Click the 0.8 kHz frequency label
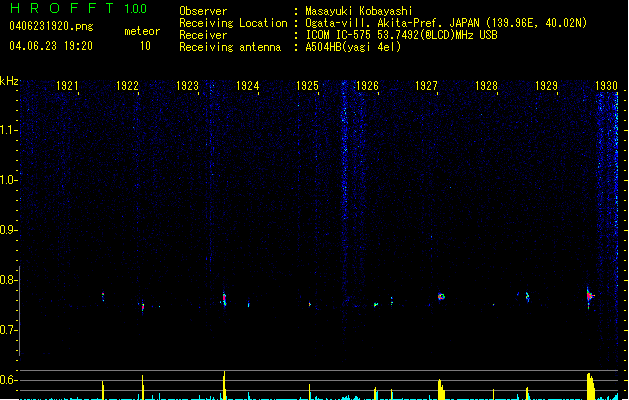Screen dimensions: 629x400 coord(8,280)
